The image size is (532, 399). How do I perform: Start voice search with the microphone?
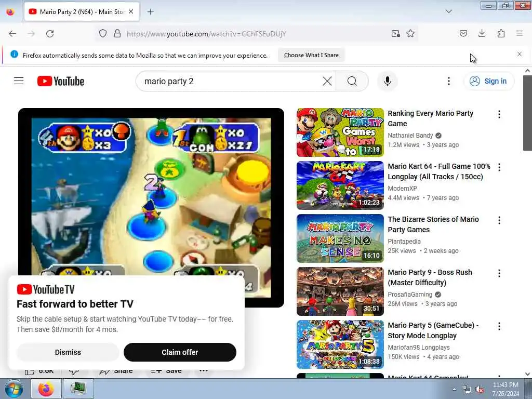[387, 81]
